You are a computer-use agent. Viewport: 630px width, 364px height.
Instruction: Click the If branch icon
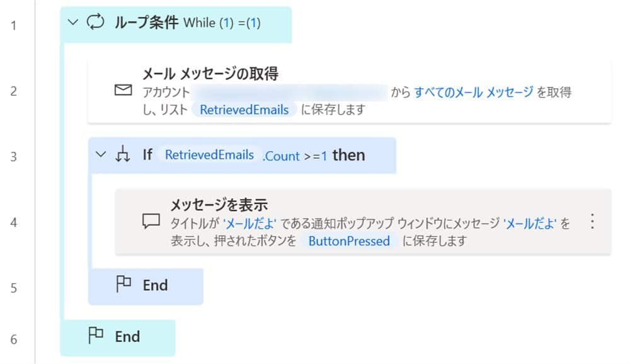(122, 155)
